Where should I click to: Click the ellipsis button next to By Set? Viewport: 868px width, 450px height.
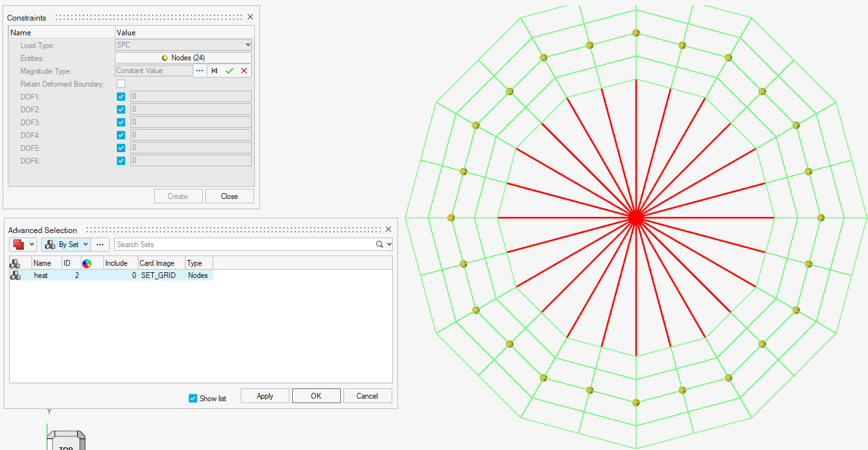(100, 245)
